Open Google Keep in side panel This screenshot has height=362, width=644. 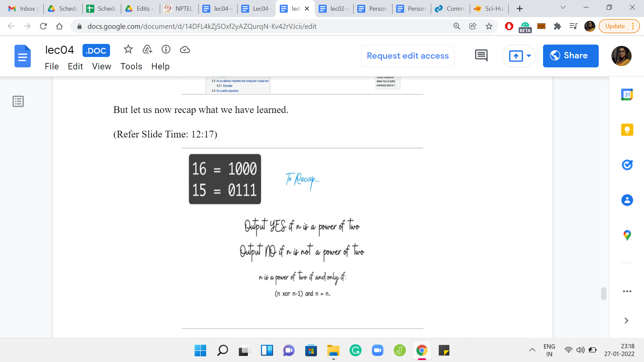[627, 130]
